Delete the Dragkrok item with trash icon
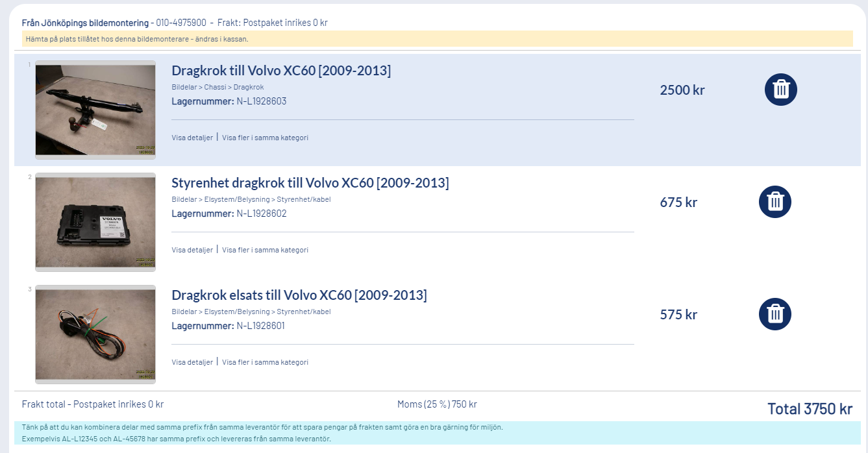 click(x=780, y=90)
